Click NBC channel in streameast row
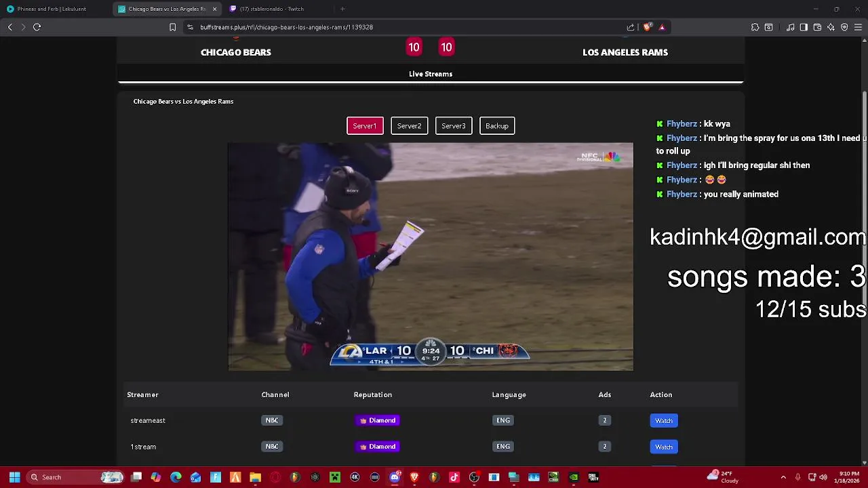The width and height of the screenshot is (868, 488). click(272, 420)
